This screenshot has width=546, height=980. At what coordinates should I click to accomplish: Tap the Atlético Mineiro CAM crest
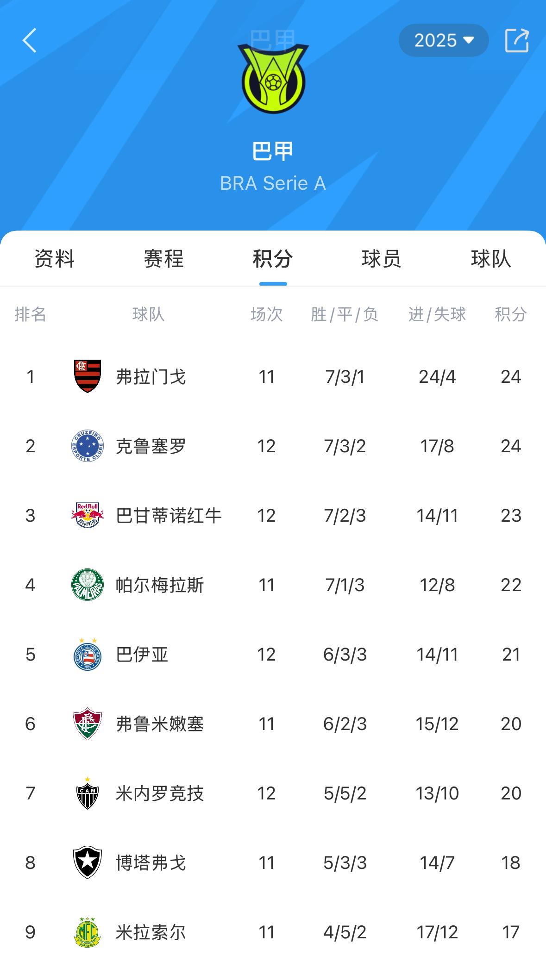[x=88, y=793]
